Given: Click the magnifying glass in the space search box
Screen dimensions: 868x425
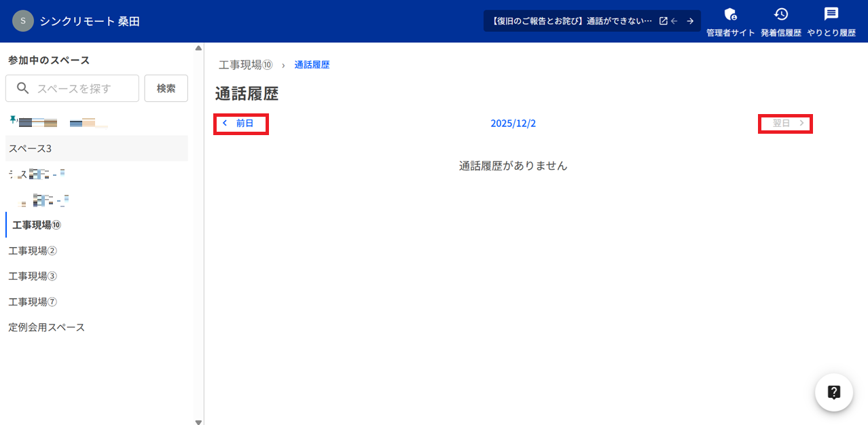Looking at the screenshot, I should click(21, 88).
